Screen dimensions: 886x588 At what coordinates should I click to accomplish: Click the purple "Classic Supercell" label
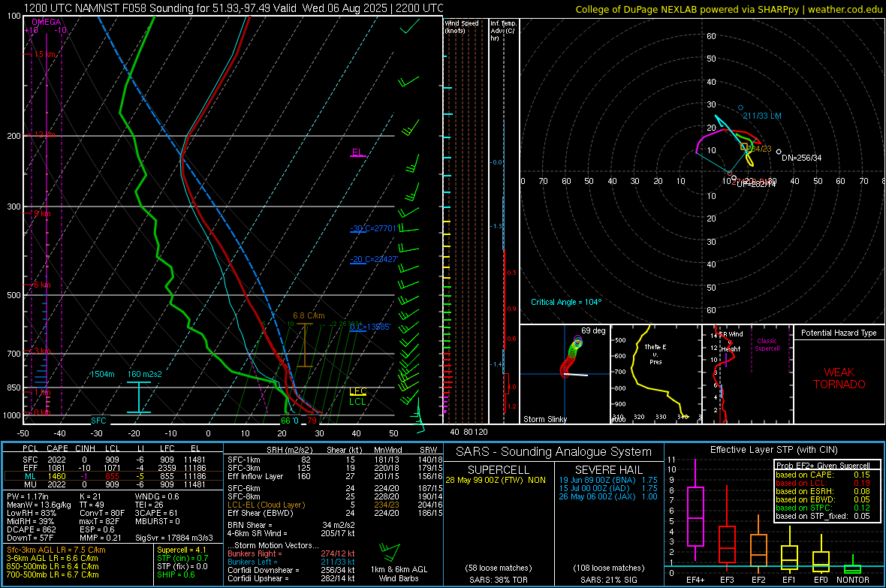[x=767, y=345]
